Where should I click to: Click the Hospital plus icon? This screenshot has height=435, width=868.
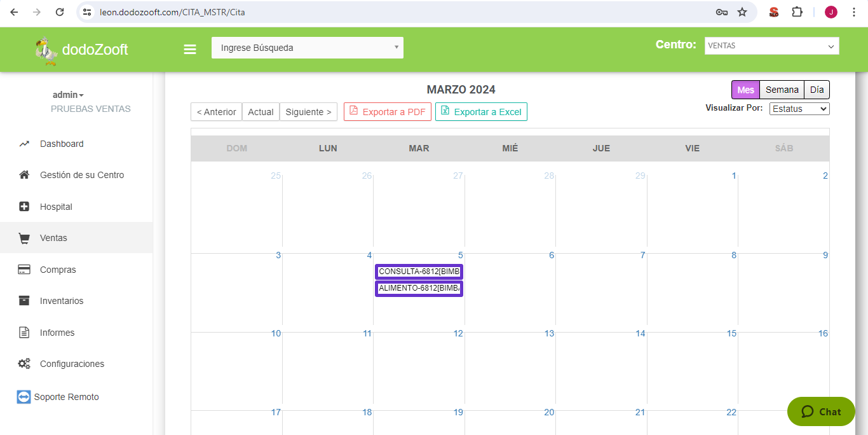[x=24, y=207]
